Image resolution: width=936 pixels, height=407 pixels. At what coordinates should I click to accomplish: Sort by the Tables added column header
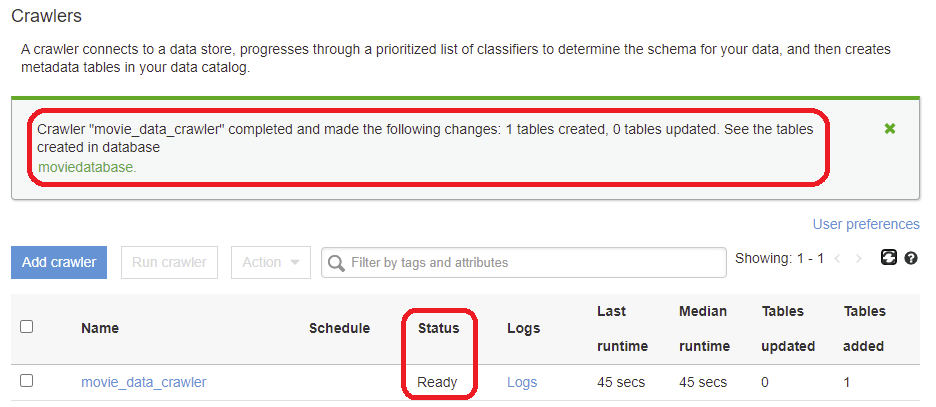click(x=864, y=328)
